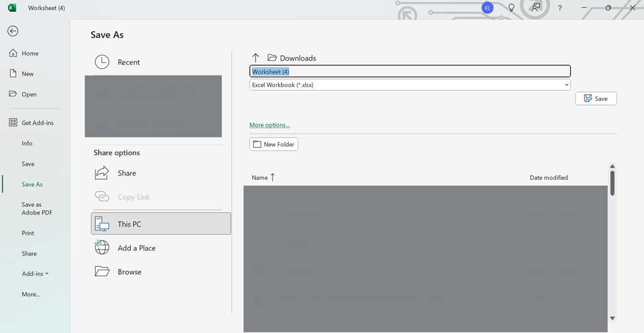Open Browse folder location
Image resolution: width=644 pixels, height=333 pixels.
point(129,272)
